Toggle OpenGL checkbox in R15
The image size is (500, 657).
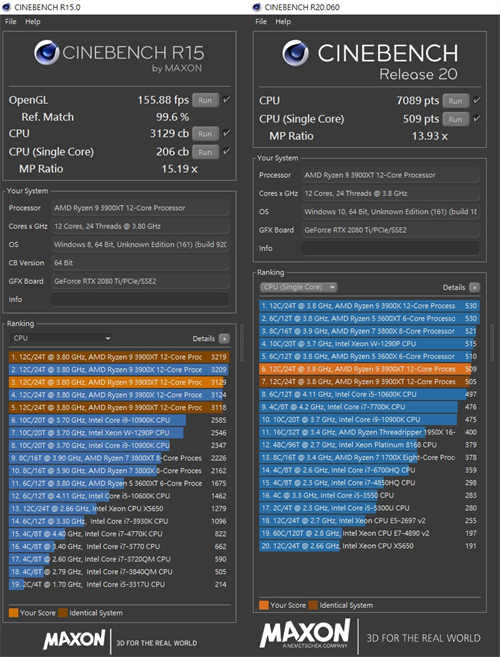[x=226, y=100]
